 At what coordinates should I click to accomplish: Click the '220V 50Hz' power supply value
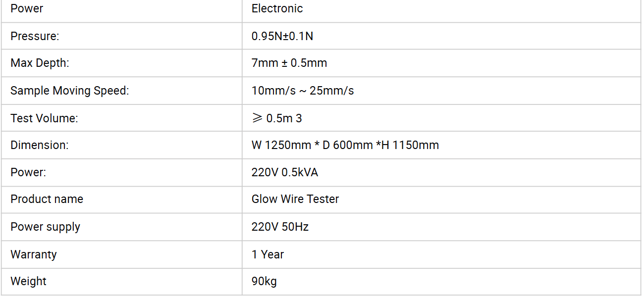(x=280, y=227)
